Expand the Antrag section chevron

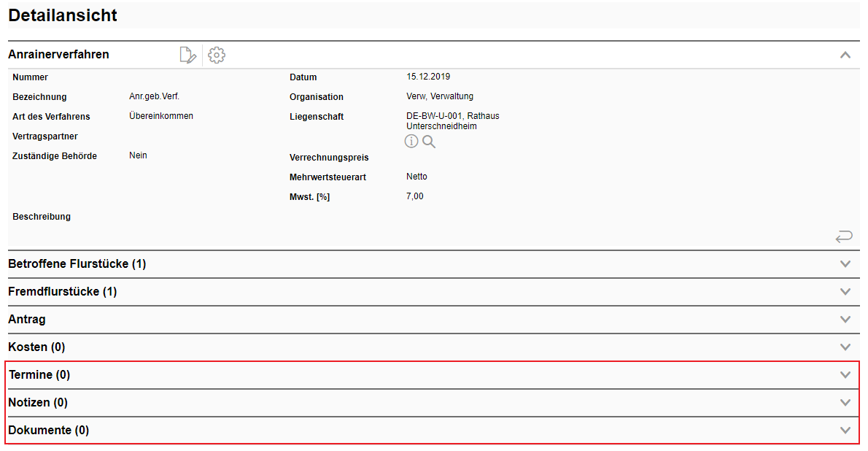845,320
